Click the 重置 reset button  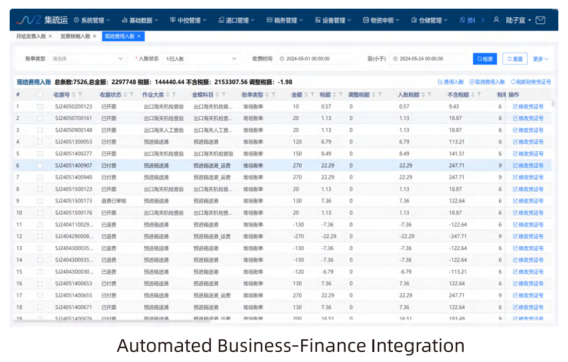coord(515,59)
